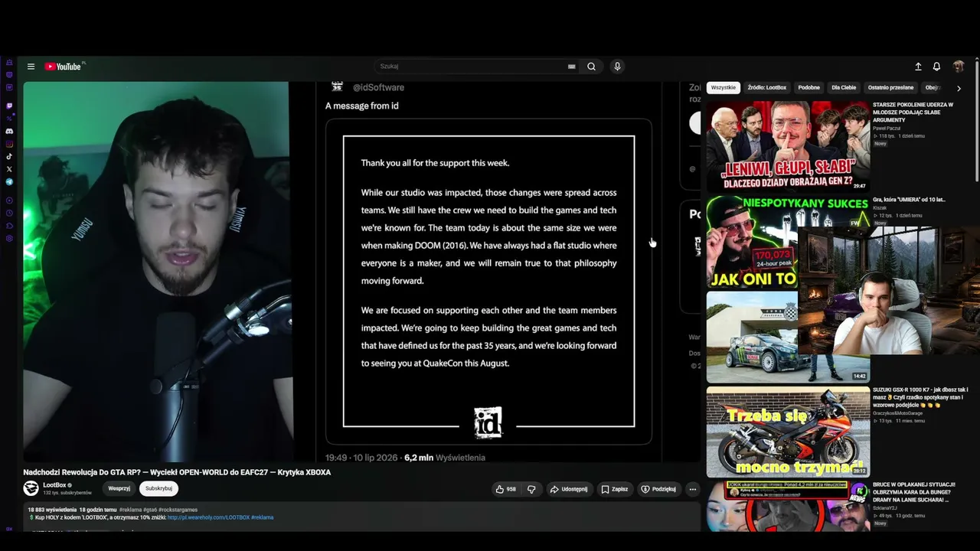Click the Subskrybuj subscribe button
The height and width of the screenshot is (551, 980).
pyautogui.click(x=158, y=488)
